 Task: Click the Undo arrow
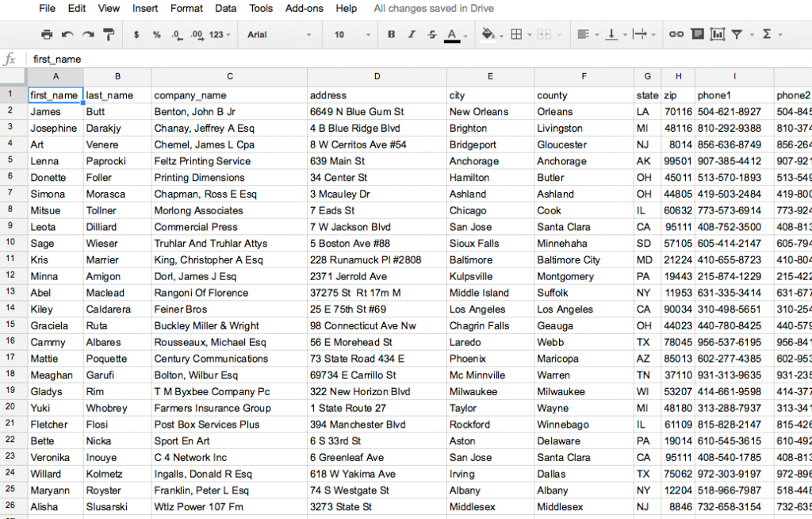(x=67, y=34)
